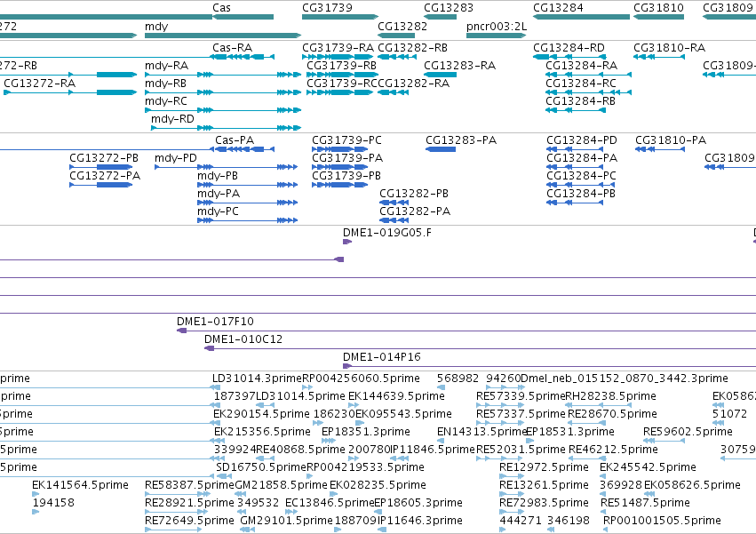756x534 pixels.
Task: Click protein CG13282-PA label
Action: 415,211
